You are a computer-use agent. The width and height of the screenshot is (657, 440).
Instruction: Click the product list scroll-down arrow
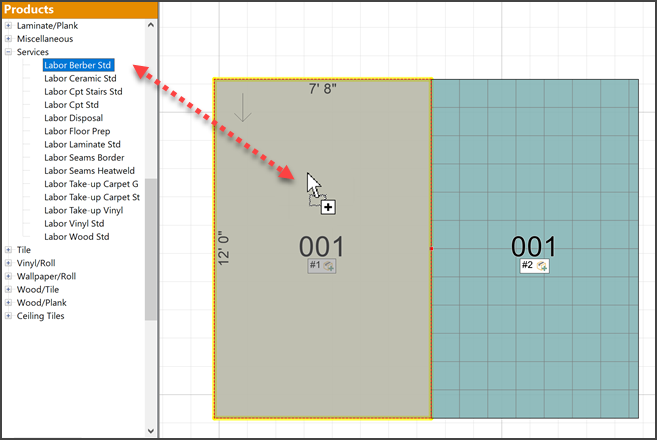(151, 431)
